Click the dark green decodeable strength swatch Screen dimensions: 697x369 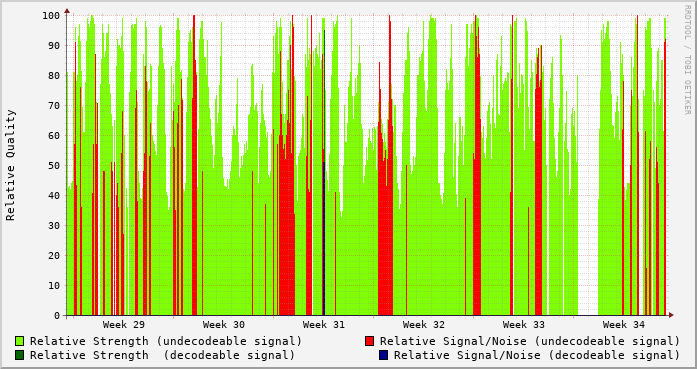[19, 355]
